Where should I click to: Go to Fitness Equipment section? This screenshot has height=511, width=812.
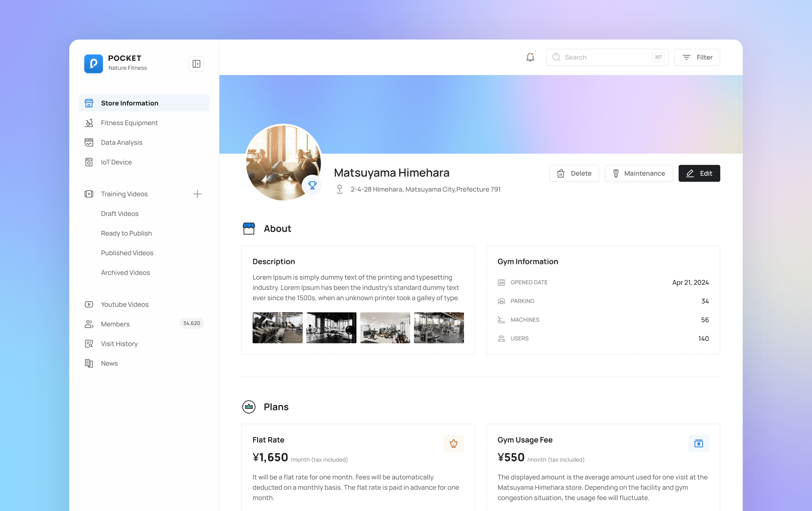pos(144,123)
